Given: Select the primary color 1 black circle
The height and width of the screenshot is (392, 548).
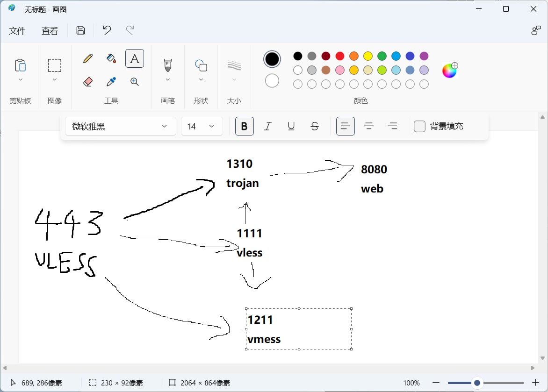Looking at the screenshot, I should (272, 59).
